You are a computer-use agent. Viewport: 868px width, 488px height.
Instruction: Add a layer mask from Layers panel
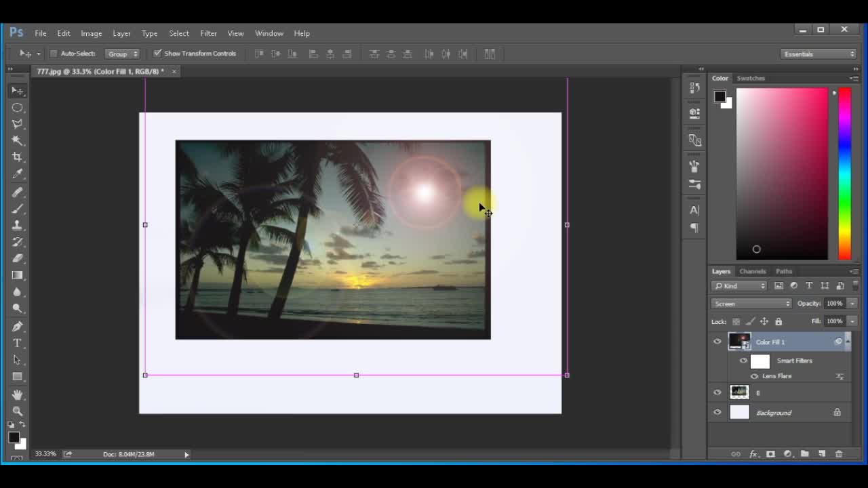[770, 454]
